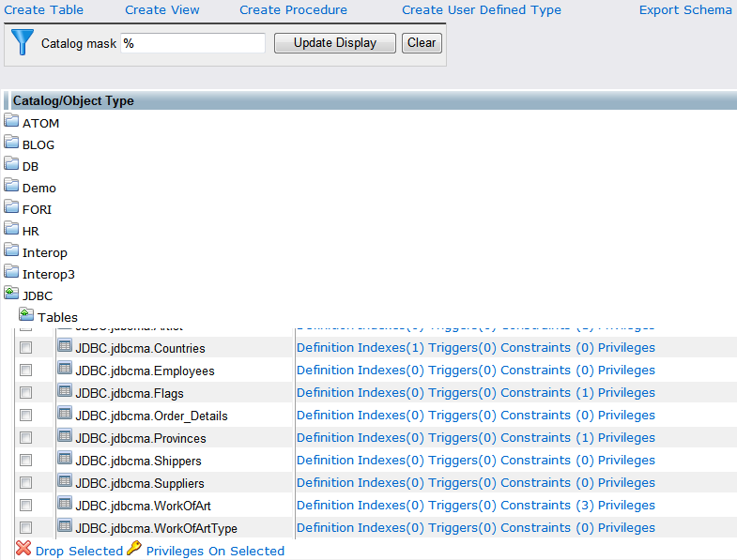The height and width of the screenshot is (560, 737).
Task: Click the key icon for Privileges On Selected
Action: click(x=134, y=550)
